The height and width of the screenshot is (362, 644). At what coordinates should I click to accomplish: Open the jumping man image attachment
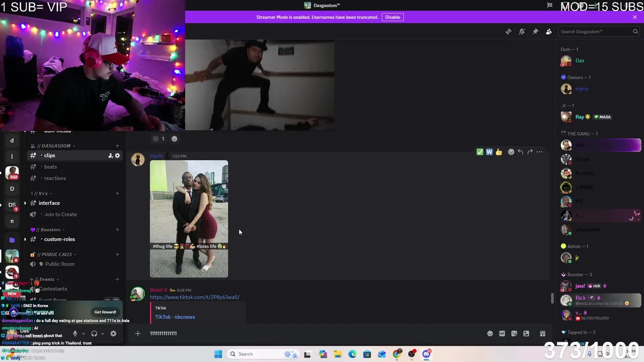(260, 84)
